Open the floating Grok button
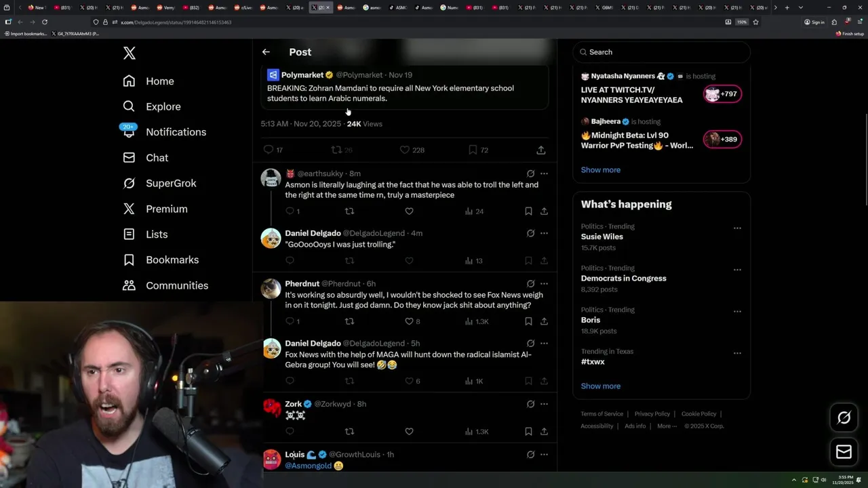 tap(844, 418)
